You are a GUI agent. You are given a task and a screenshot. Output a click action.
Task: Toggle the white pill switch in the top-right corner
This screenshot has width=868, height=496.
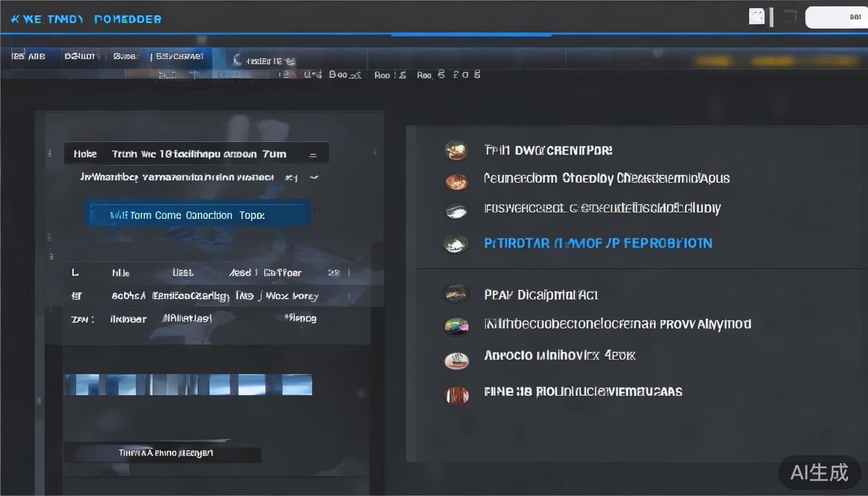836,17
